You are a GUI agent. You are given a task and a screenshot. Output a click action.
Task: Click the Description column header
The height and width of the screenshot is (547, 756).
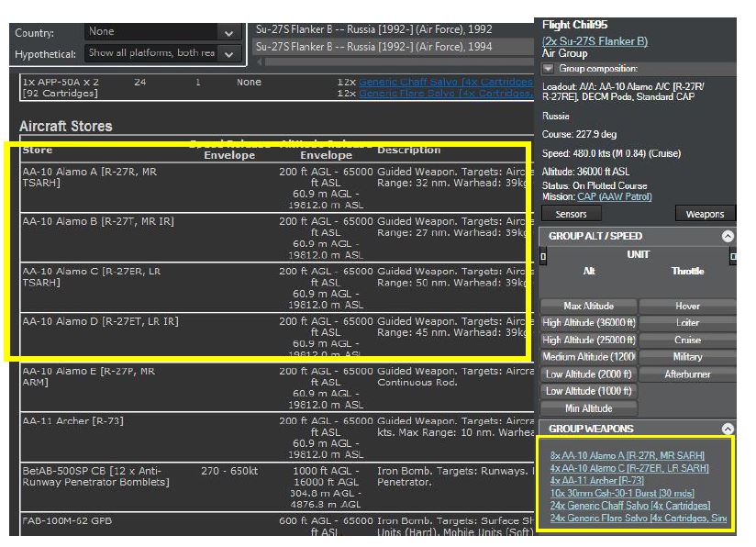409,150
